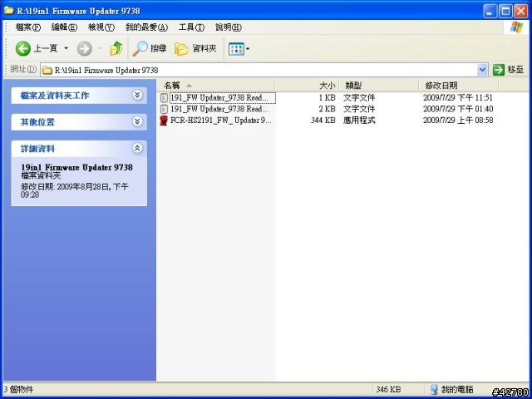Open the 說明(H) Help menu
This screenshot has height=399, width=532.
[229, 27]
